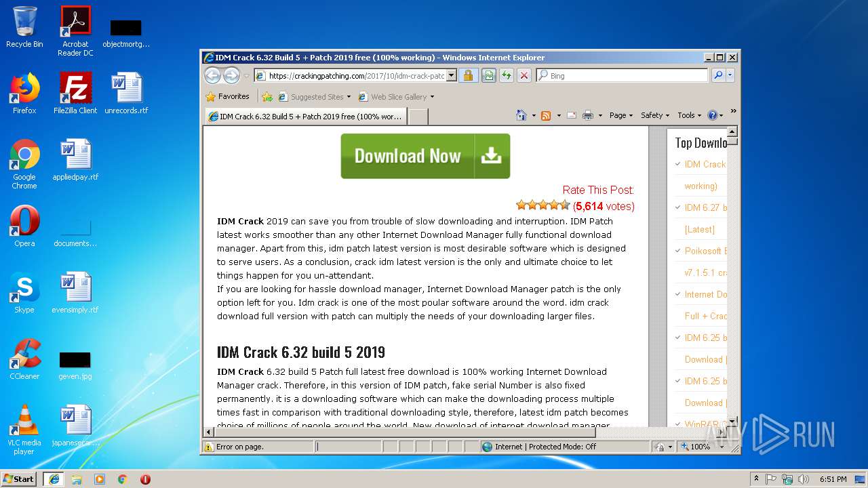Image resolution: width=868 pixels, height=488 pixels.
Task: Click the taskbar clock 6:51 PM
Action: click(x=833, y=479)
